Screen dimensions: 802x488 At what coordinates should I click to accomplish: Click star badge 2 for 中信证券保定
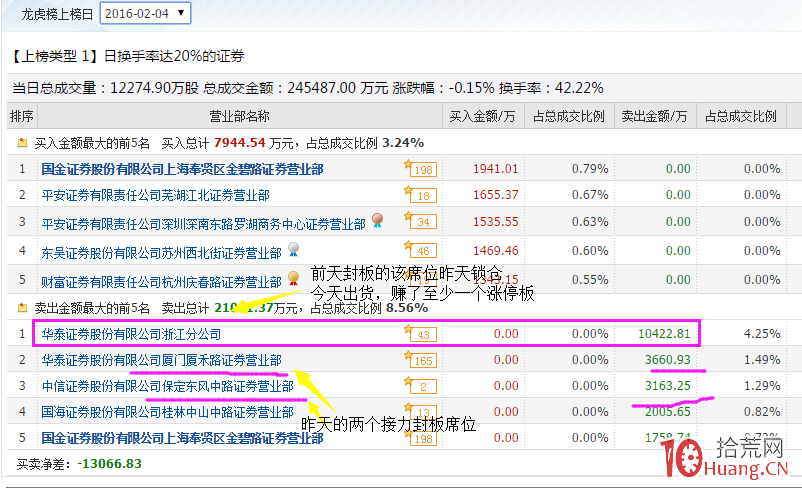pyautogui.click(x=420, y=386)
